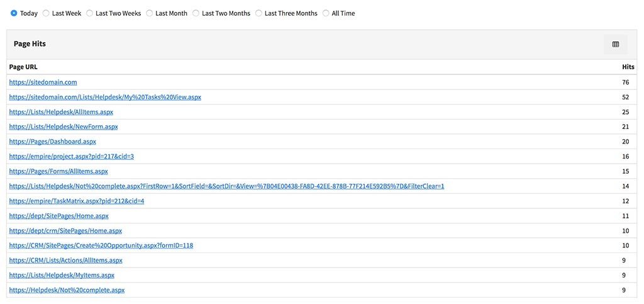Open the https://sitedomain.com link
Screen dimensions: 644x304
(x=43, y=82)
